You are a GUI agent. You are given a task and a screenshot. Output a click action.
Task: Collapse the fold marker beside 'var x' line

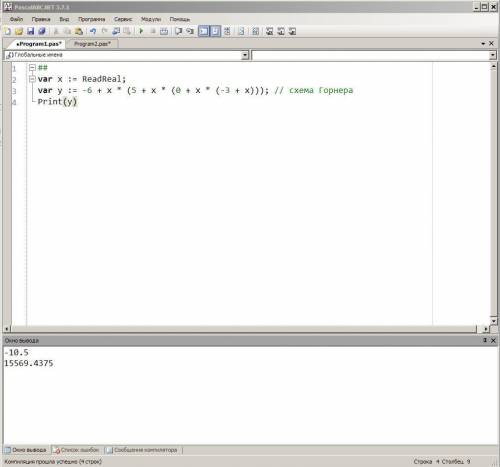pyautogui.click(x=32, y=79)
